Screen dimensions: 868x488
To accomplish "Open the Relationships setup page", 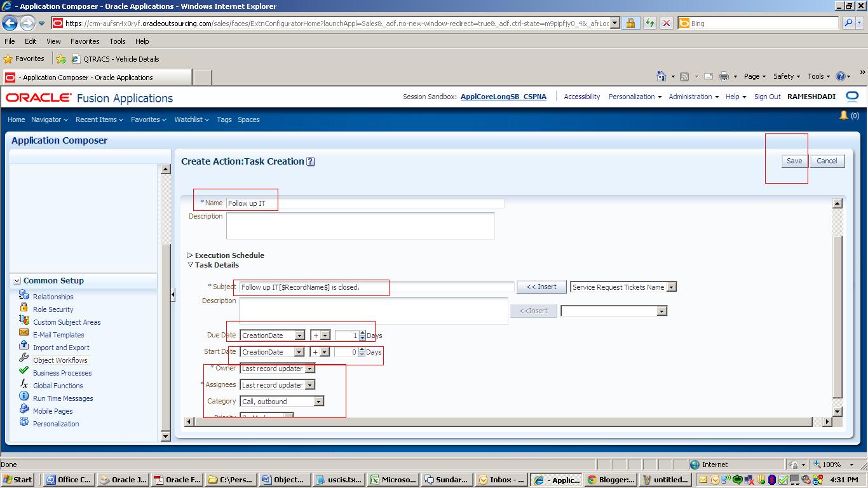I will point(53,297).
